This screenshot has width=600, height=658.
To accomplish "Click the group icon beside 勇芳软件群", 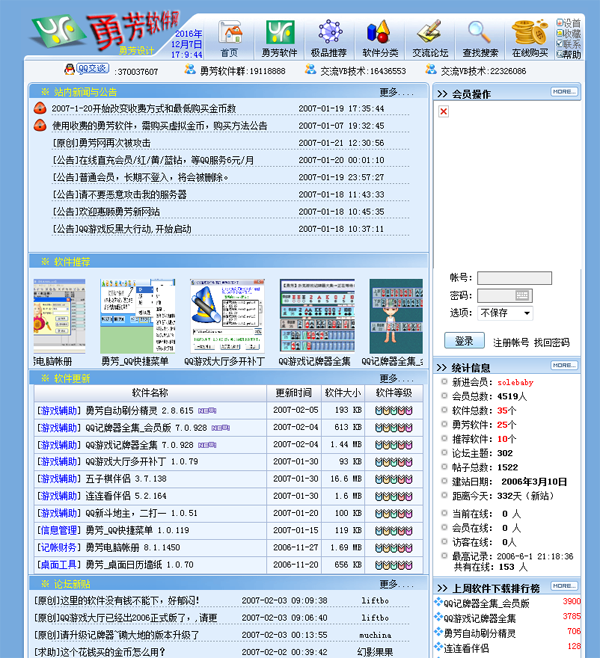I will point(190,69).
